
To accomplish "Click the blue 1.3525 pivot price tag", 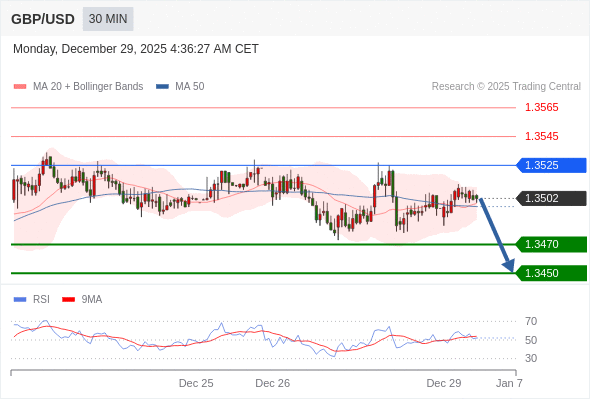I will [551, 165].
